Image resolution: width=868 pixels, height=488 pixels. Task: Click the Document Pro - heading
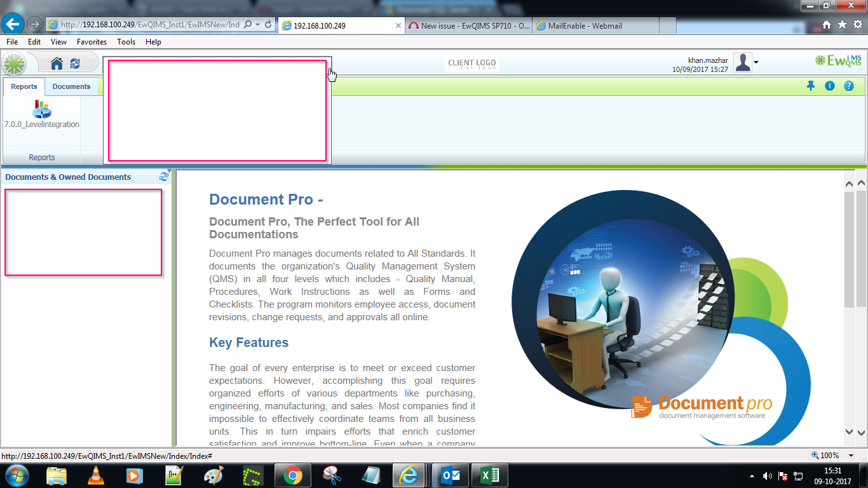point(266,200)
